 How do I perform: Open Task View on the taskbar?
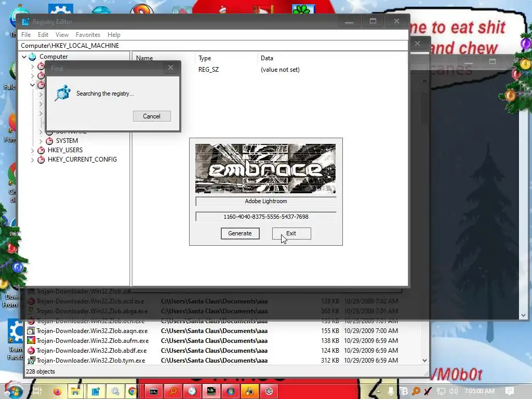(37, 391)
